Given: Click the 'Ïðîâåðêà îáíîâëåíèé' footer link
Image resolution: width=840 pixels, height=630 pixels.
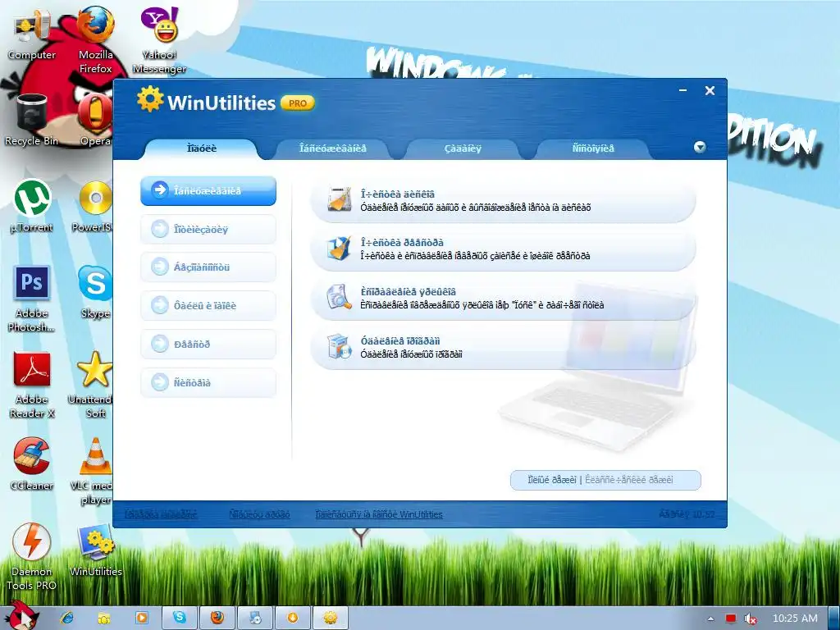Looking at the screenshot, I should pyautogui.click(x=161, y=514).
